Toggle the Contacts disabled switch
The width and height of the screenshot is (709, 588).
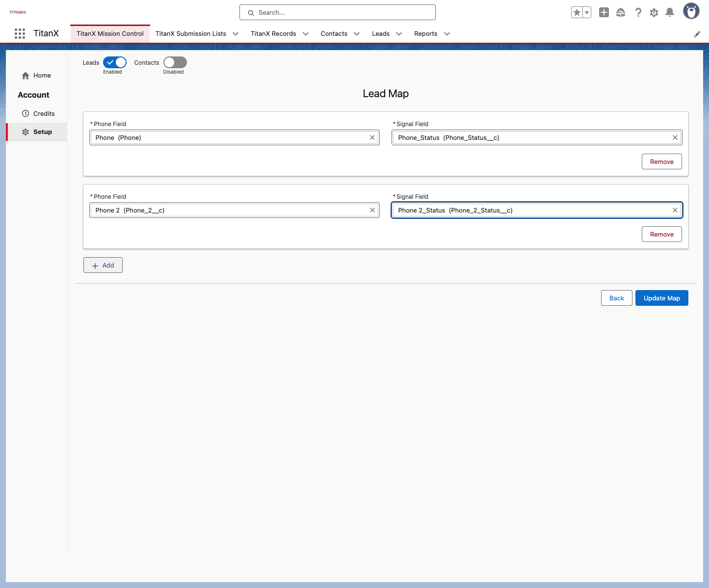click(x=175, y=62)
